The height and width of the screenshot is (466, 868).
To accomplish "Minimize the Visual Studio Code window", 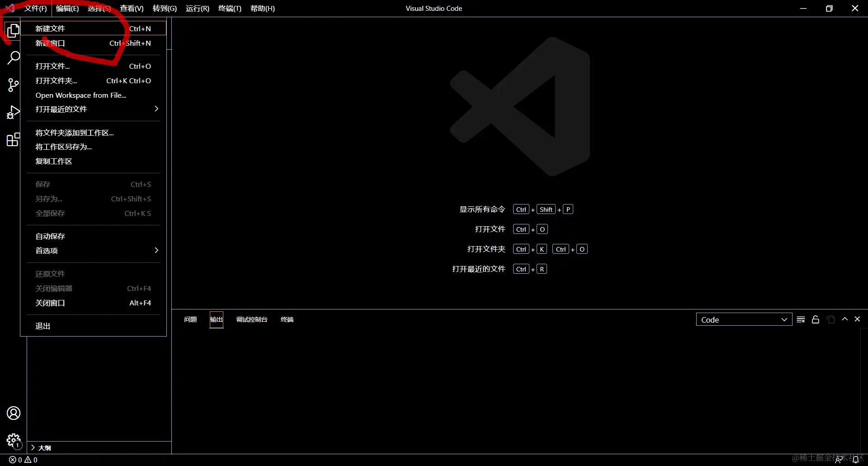I will [803, 8].
